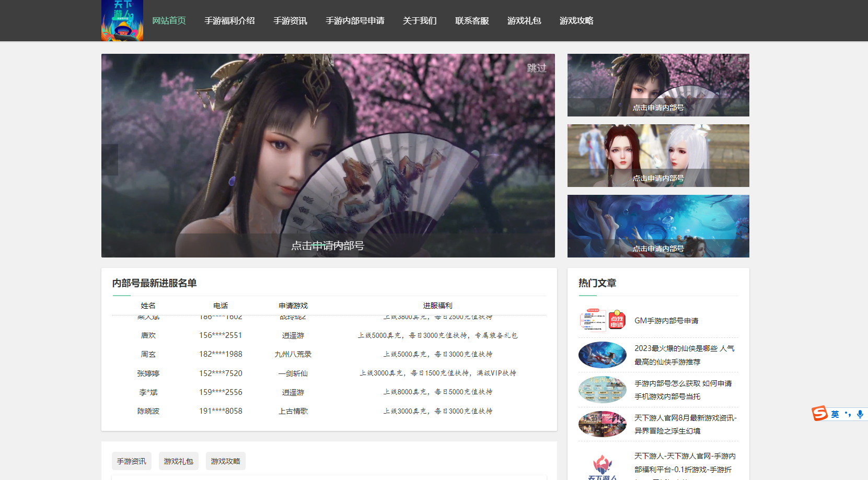
Task: Click the name 周玄 in the list
Action: (148, 354)
